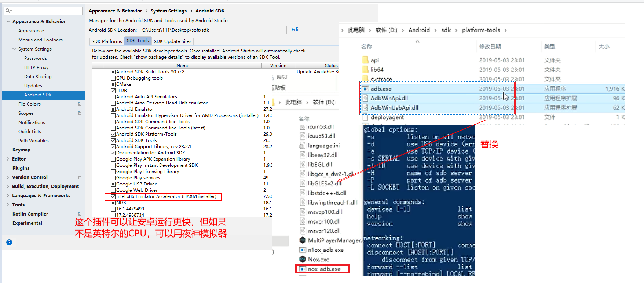
Task: Click the AdbWinUsbApi.dll file icon
Action: tap(365, 108)
